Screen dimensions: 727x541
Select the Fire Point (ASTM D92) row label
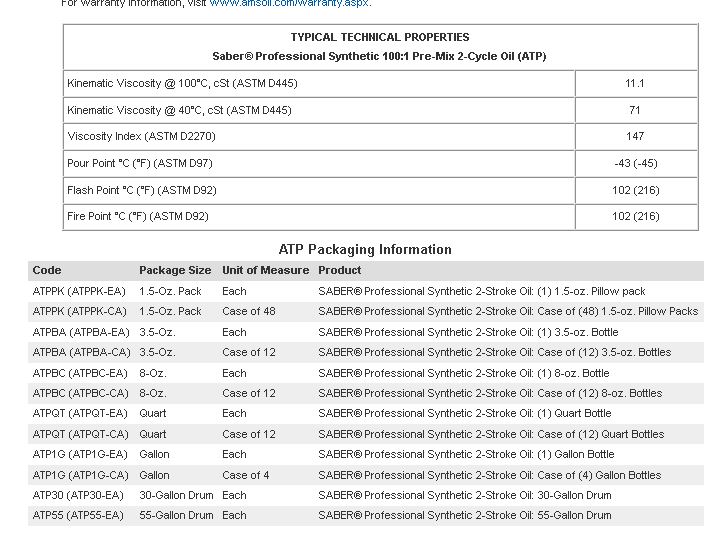tap(138, 216)
